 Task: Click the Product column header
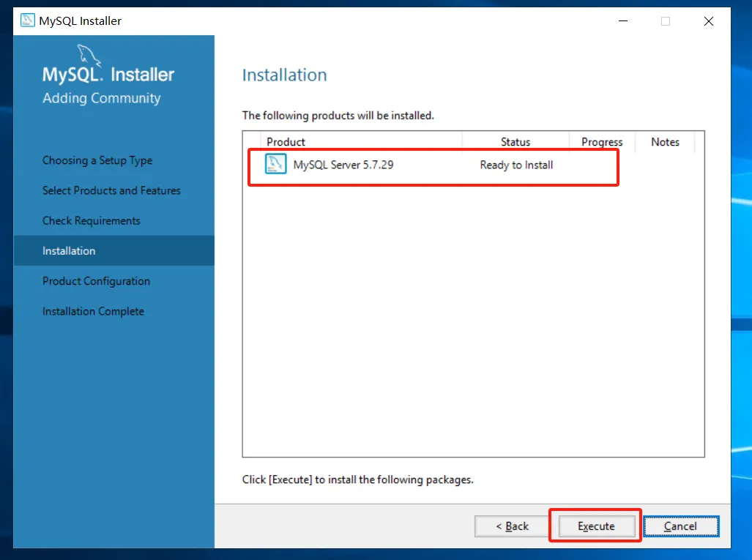click(286, 142)
